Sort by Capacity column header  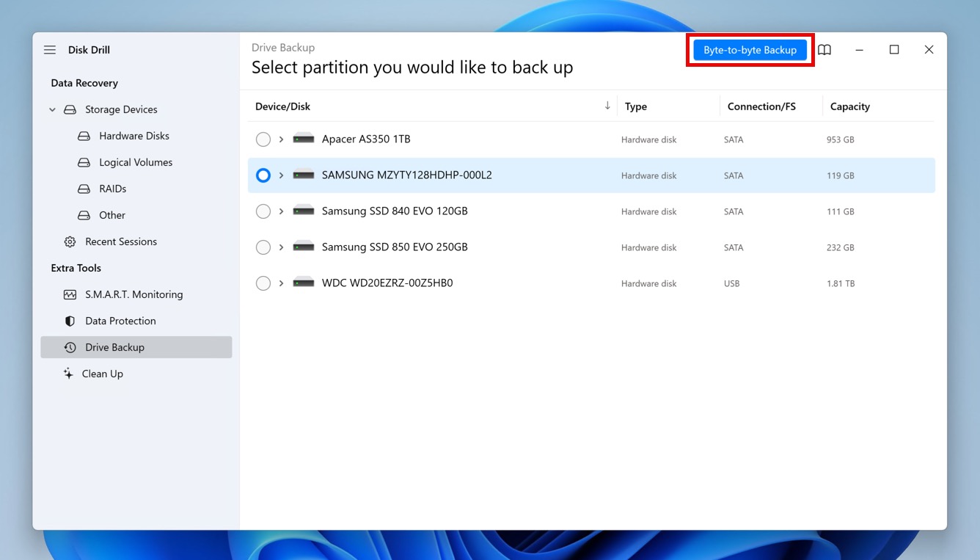tap(850, 106)
